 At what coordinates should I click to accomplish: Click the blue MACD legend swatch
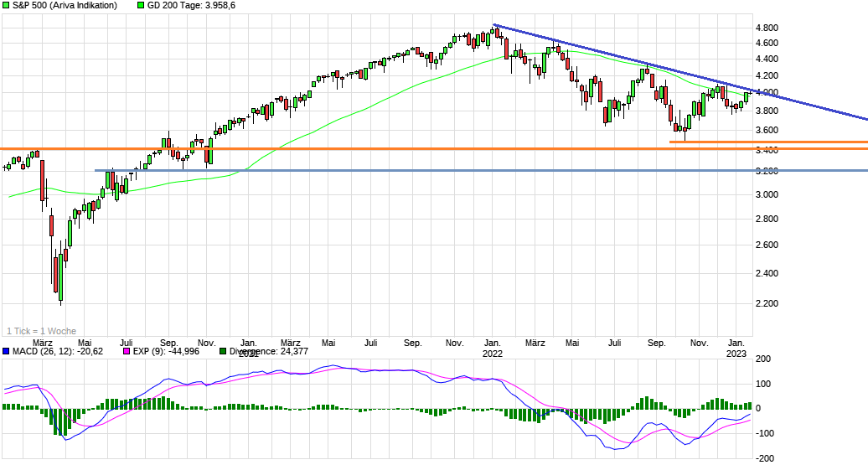[x=6, y=352]
